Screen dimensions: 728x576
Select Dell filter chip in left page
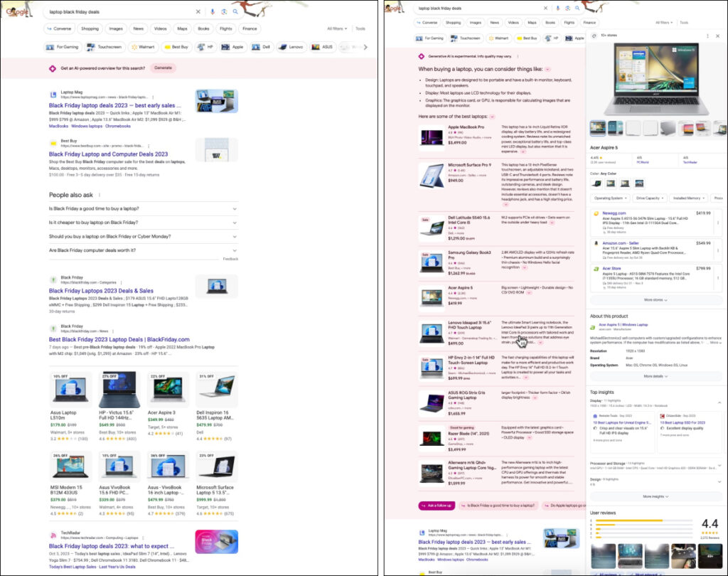coord(262,47)
